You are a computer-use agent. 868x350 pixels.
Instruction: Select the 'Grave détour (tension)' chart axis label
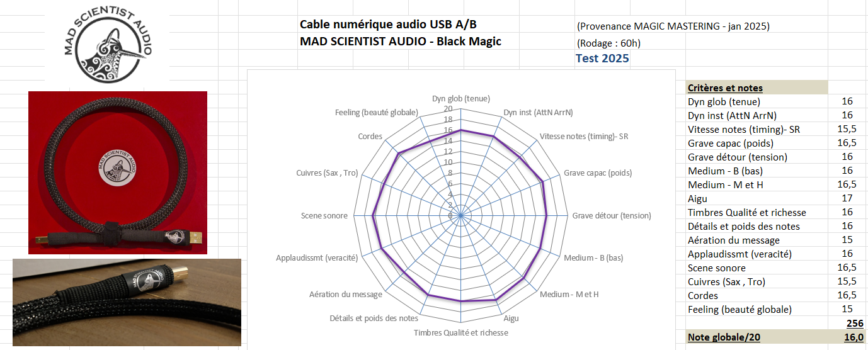pos(611,216)
